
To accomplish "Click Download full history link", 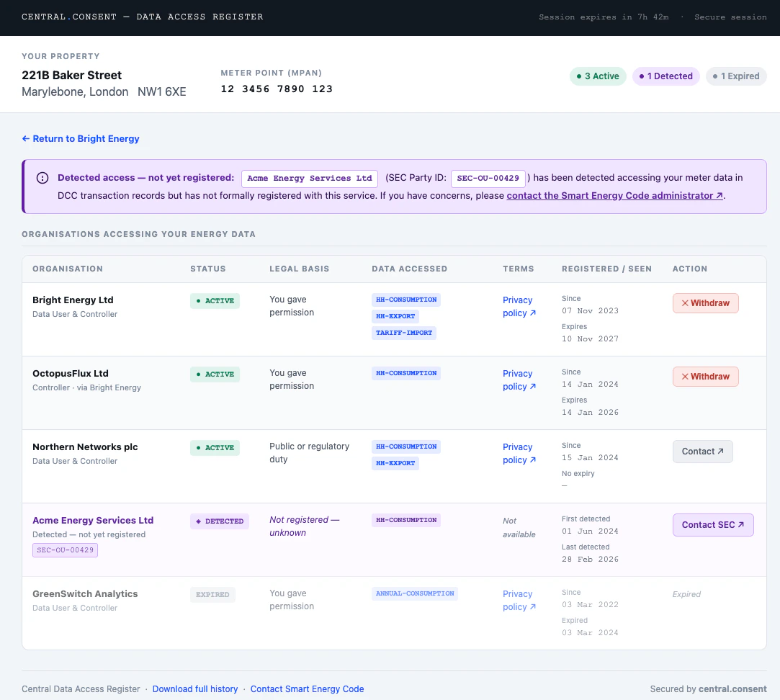I will click(195, 689).
